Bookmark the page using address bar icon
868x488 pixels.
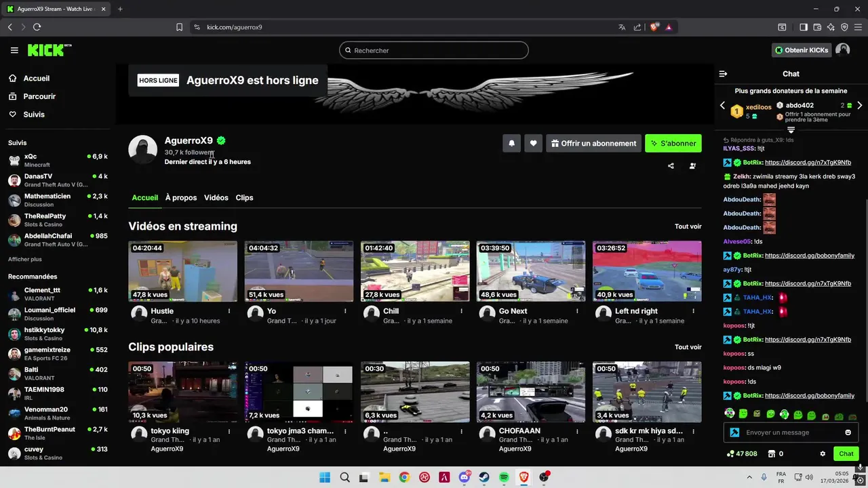tap(179, 27)
